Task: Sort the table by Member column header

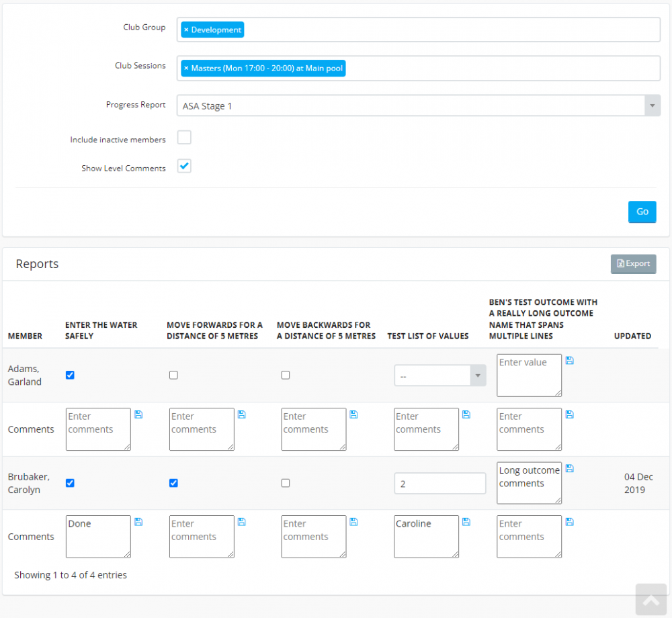Action: click(x=25, y=336)
